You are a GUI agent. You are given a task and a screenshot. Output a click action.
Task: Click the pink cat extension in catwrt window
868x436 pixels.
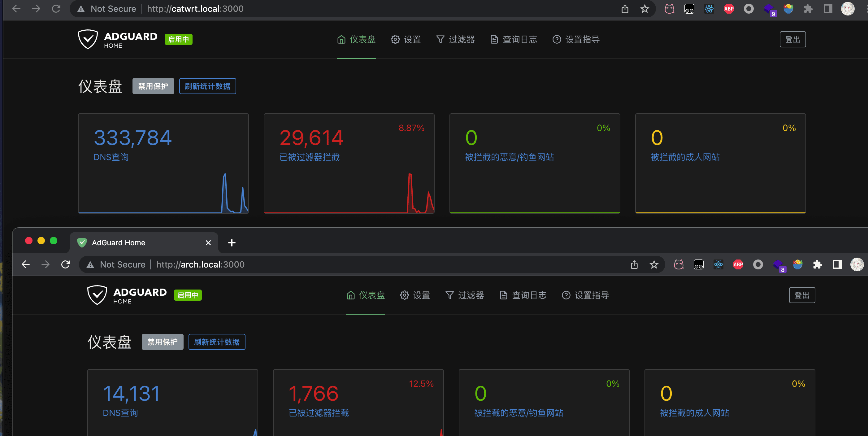670,9
